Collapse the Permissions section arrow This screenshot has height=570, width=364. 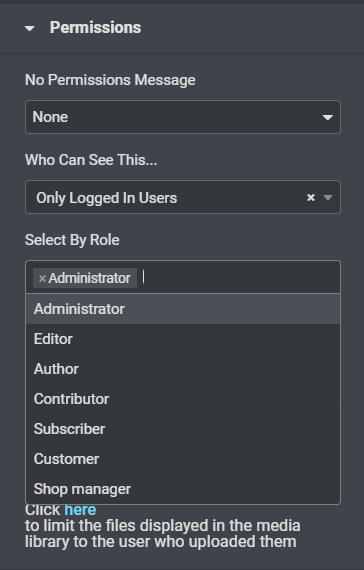29,28
